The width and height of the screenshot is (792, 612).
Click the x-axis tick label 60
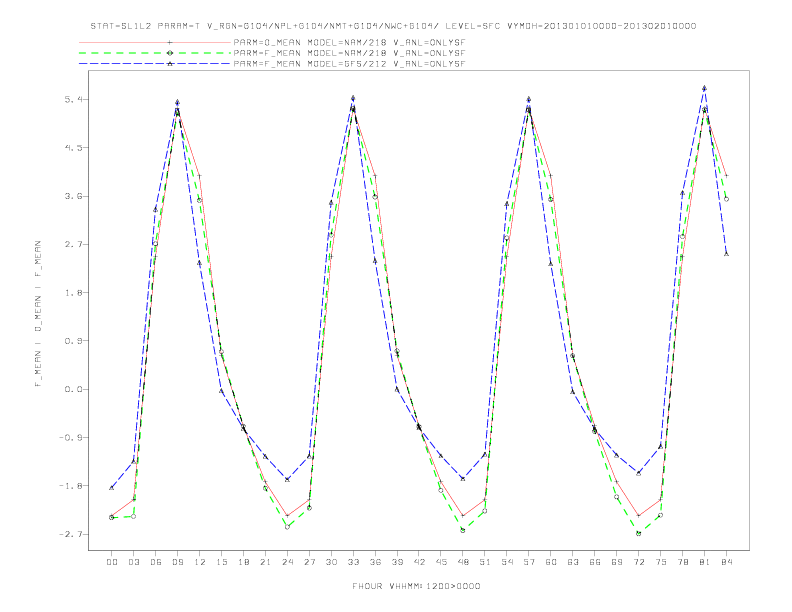(x=551, y=562)
